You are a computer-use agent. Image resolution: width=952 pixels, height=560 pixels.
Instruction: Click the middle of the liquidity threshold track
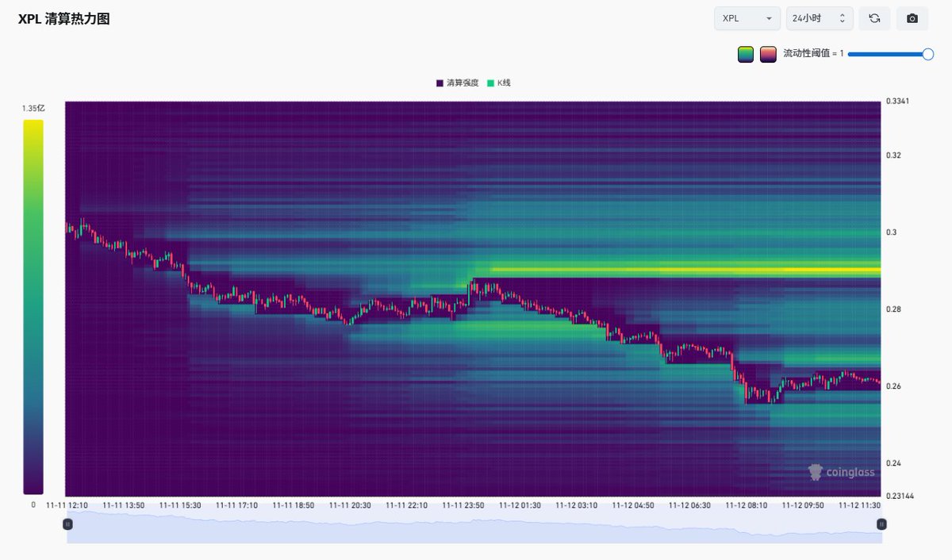(x=889, y=54)
